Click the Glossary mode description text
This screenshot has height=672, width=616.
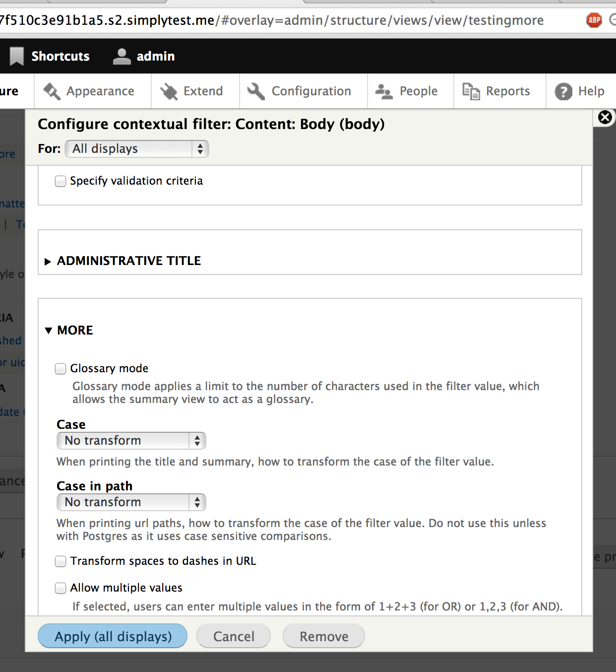tap(306, 393)
